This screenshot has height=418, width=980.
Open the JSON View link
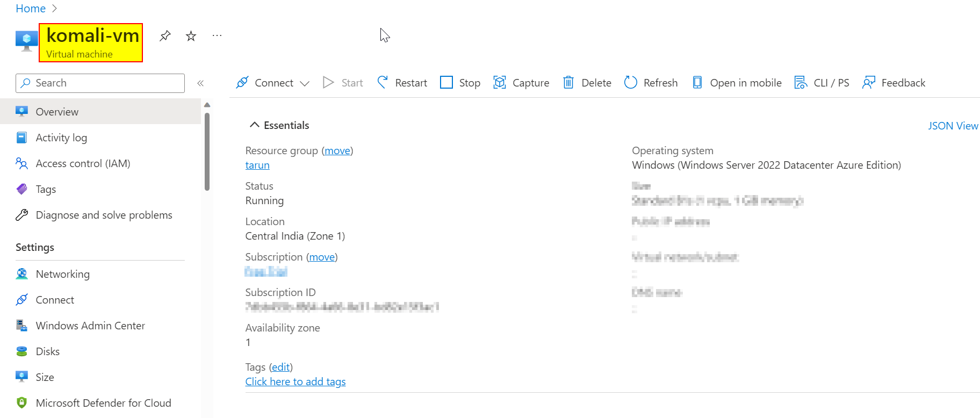[x=953, y=126]
